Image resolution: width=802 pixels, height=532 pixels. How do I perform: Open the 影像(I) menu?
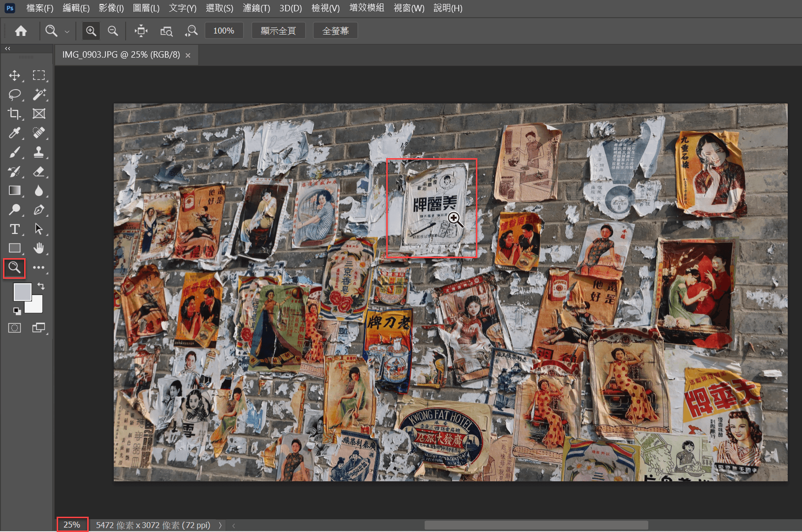pyautogui.click(x=111, y=8)
